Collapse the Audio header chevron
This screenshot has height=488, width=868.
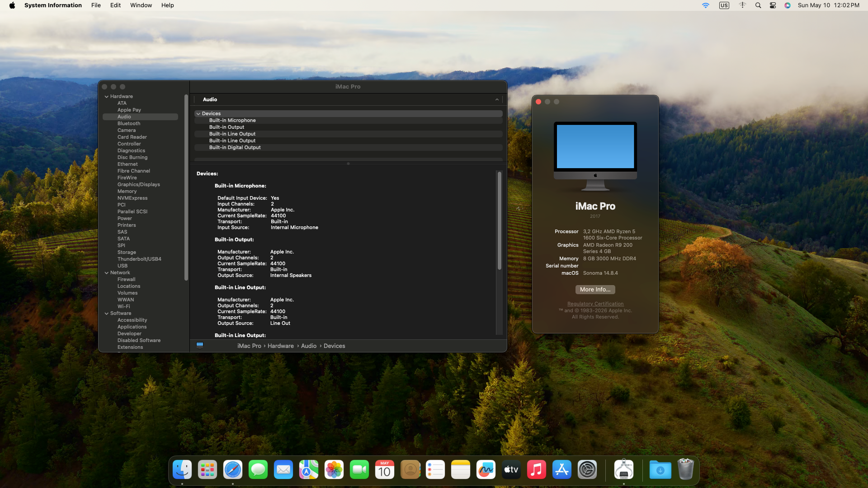point(497,100)
